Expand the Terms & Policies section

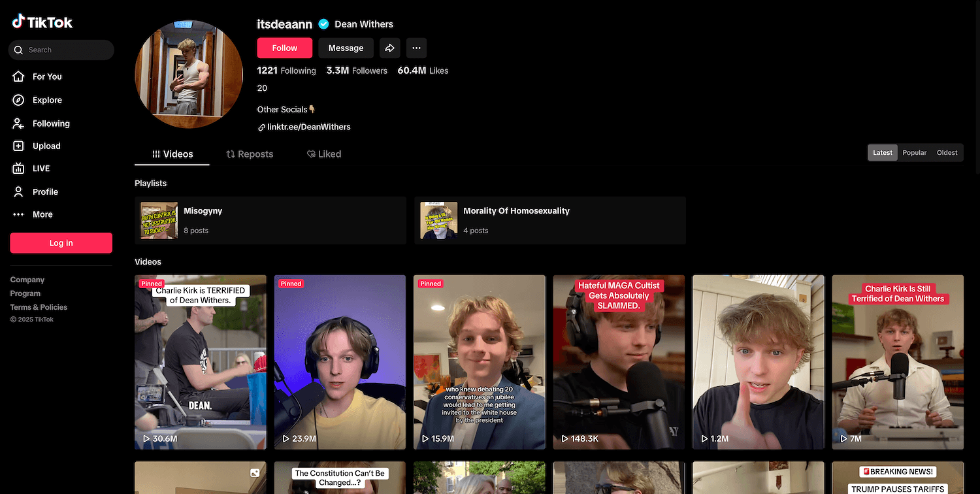[39, 307]
